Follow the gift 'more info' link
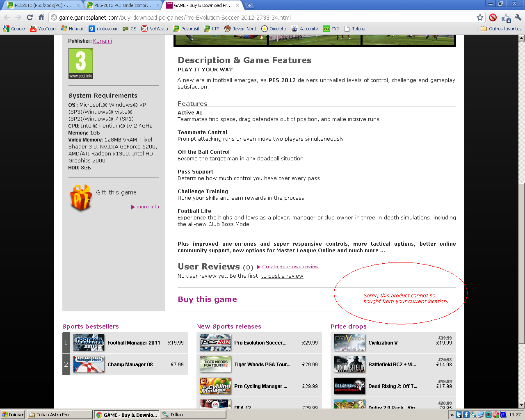Viewport: 525px width, 420px height. pyautogui.click(x=148, y=207)
